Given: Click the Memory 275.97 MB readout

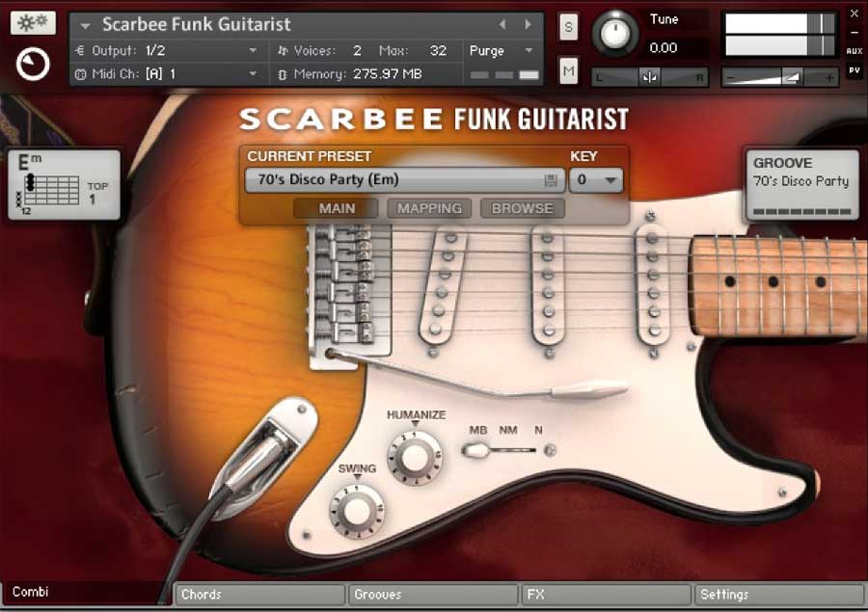Looking at the screenshot, I should [388, 73].
